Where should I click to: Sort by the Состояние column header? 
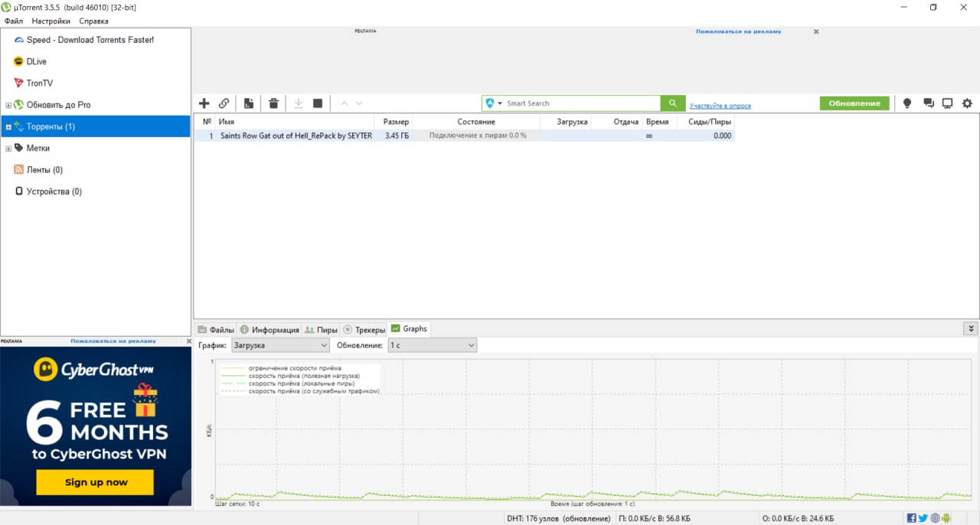point(476,122)
